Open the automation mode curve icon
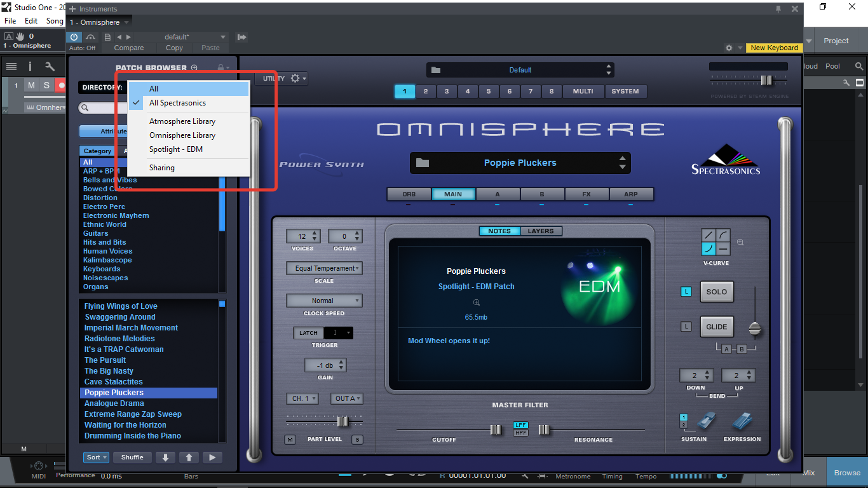 pyautogui.click(x=91, y=37)
